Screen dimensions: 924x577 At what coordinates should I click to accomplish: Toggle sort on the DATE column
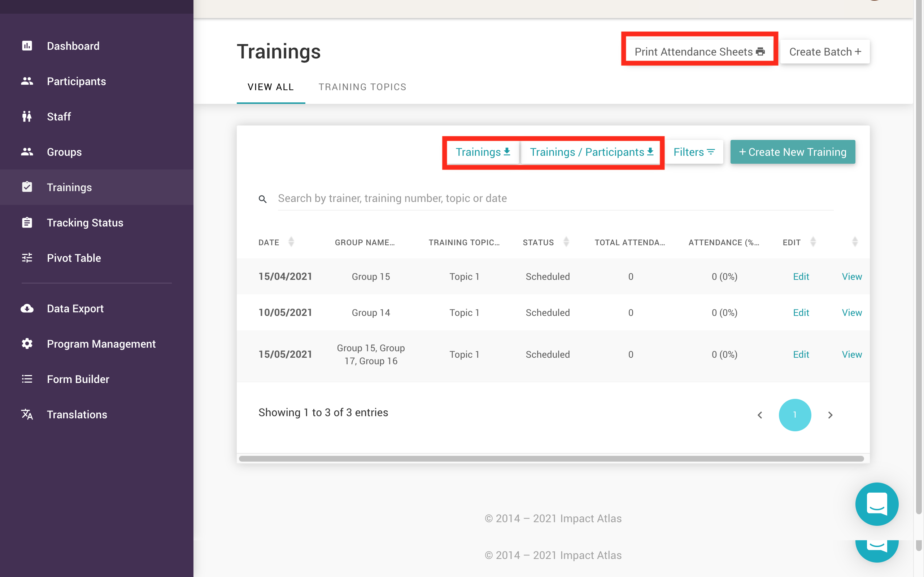tap(291, 242)
